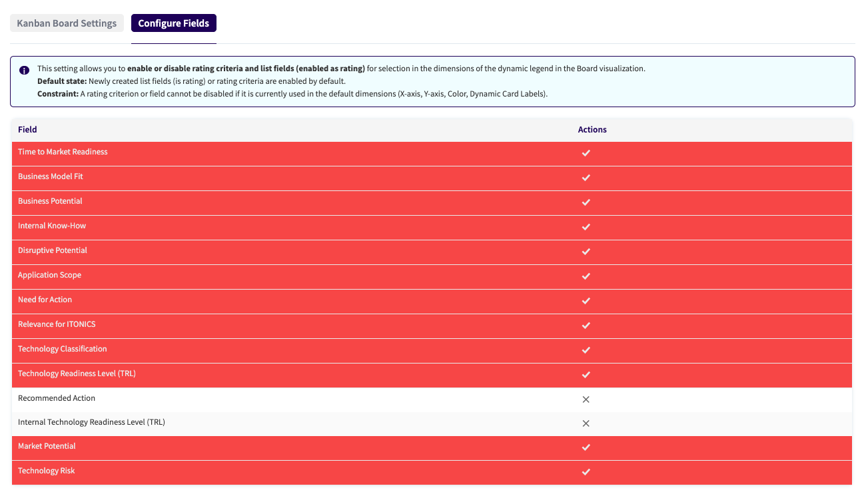Click the Field column header
The height and width of the screenshot is (504, 866).
click(27, 130)
